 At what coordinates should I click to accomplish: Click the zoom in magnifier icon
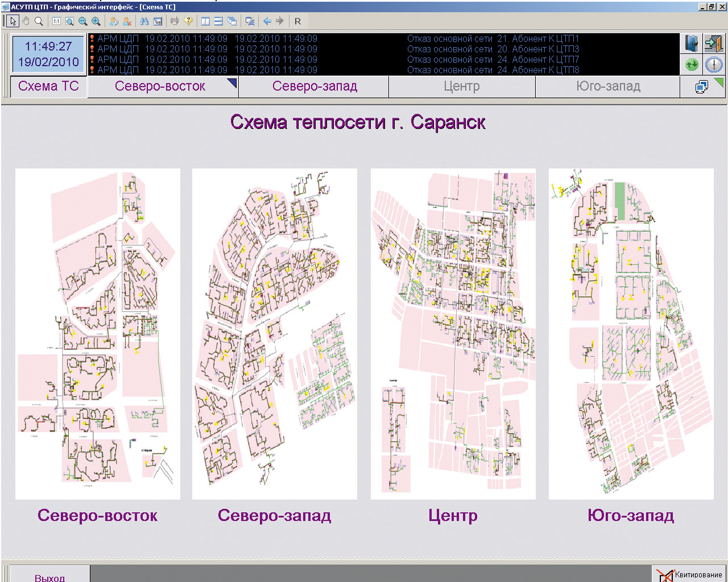pos(96,21)
